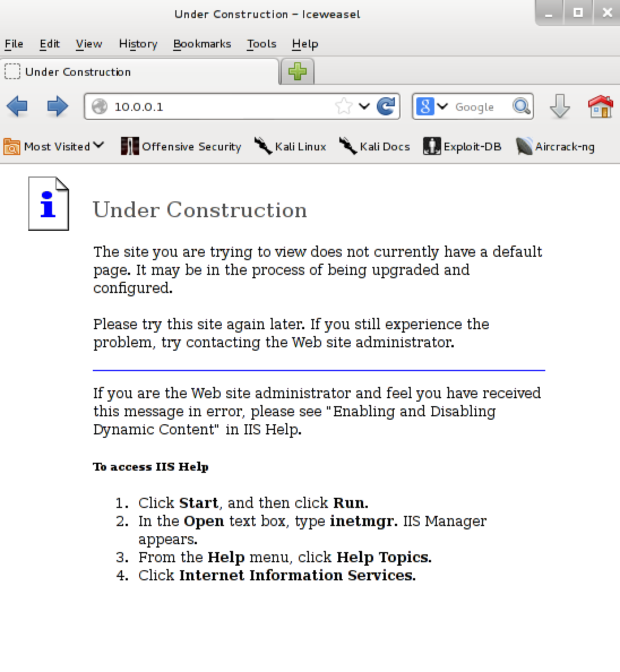The height and width of the screenshot is (672, 620).
Task: Open the Downloads arrow icon
Action: pyautogui.click(x=559, y=106)
